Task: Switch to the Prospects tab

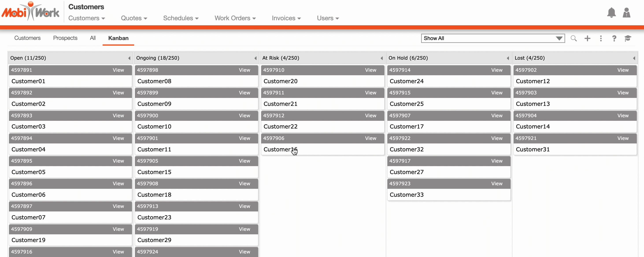Action: (x=65, y=38)
